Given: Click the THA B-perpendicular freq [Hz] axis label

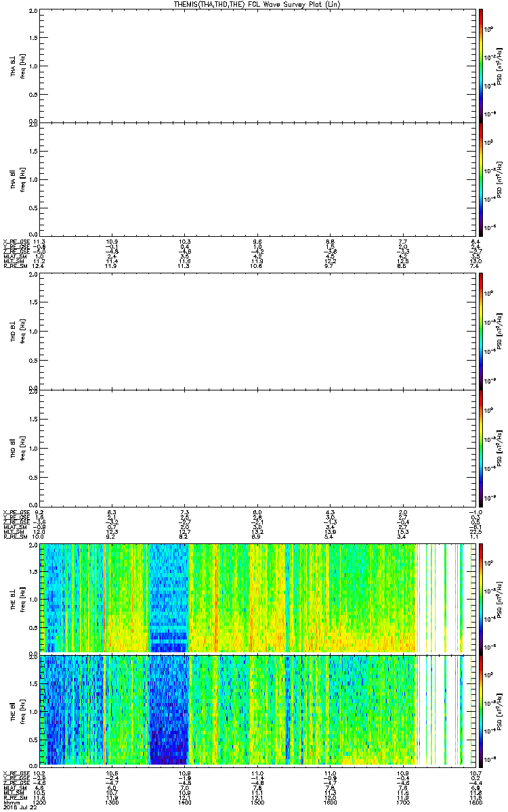Looking at the screenshot, I should [24, 66].
